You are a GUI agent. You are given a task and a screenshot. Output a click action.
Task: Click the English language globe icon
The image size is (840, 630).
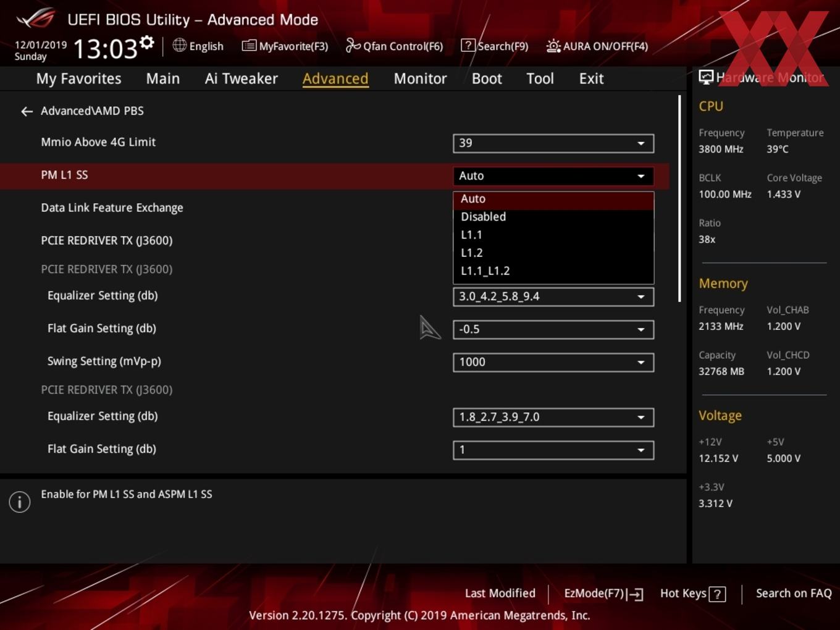179,45
